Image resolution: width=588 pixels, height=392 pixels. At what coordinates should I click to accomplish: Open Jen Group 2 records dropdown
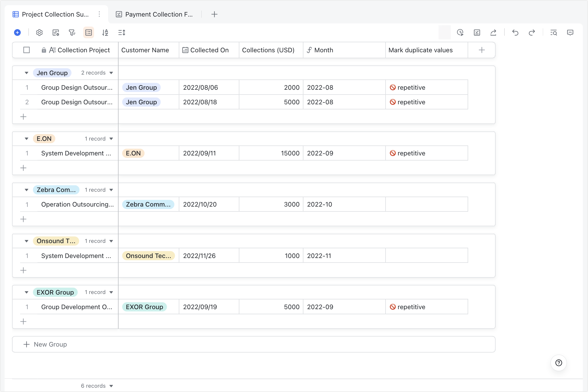[x=111, y=73]
